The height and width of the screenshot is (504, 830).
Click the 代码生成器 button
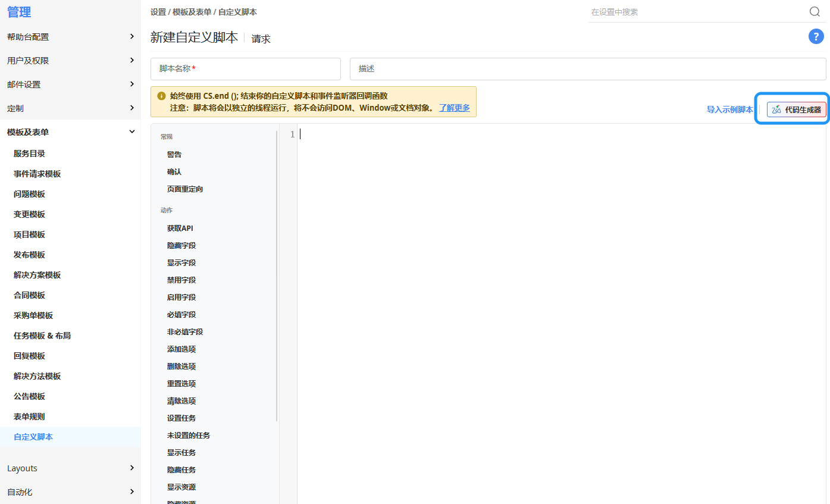(x=796, y=109)
